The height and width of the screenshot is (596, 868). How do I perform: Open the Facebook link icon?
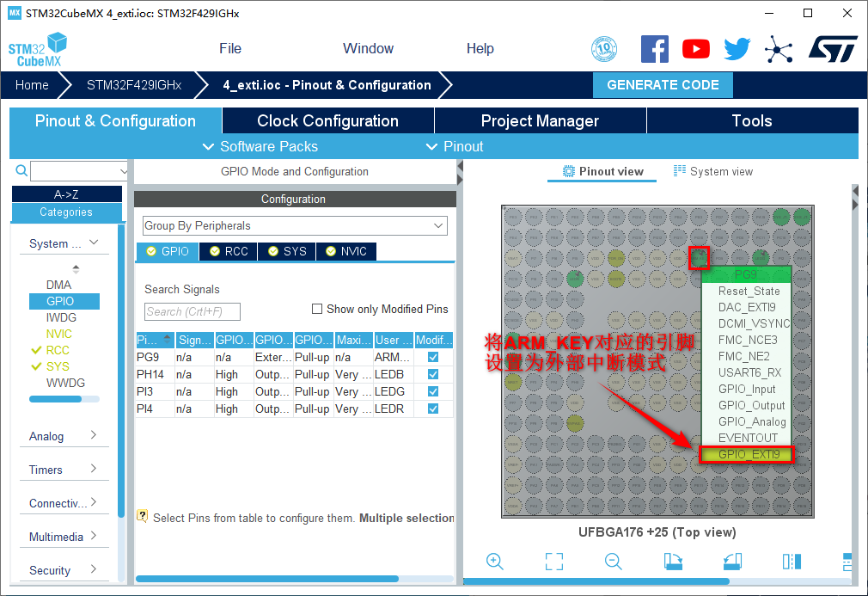(x=655, y=49)
